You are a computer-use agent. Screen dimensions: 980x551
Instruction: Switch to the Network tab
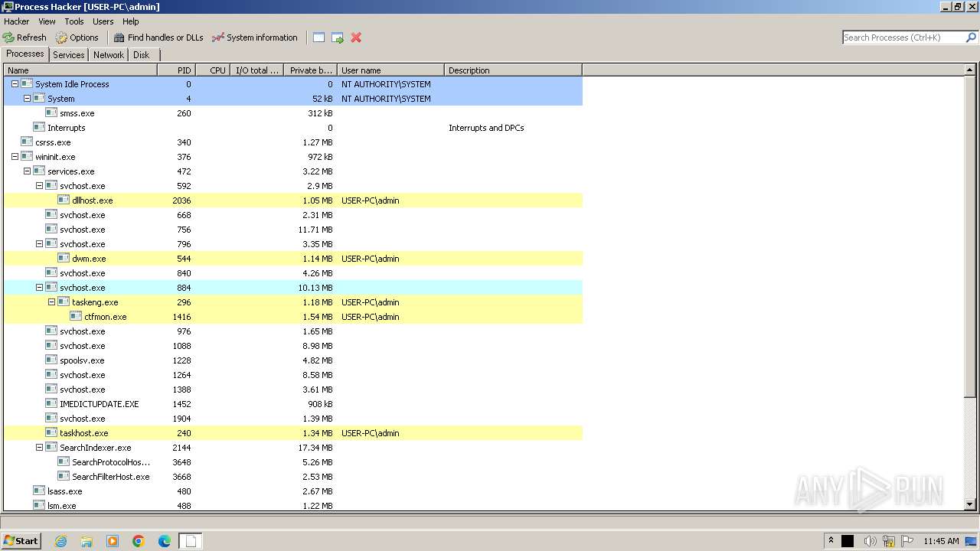[x=109, y=55]
